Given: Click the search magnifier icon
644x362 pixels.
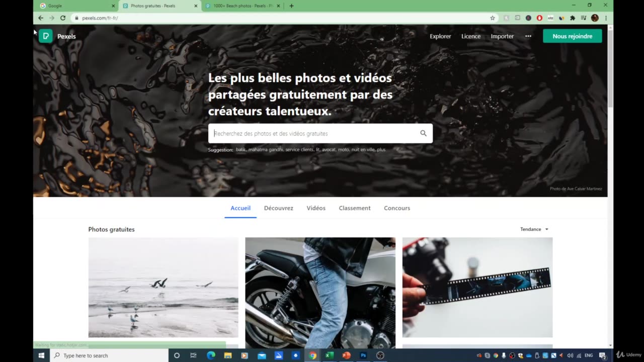Looking at the screenshot, I should point(423,133).
